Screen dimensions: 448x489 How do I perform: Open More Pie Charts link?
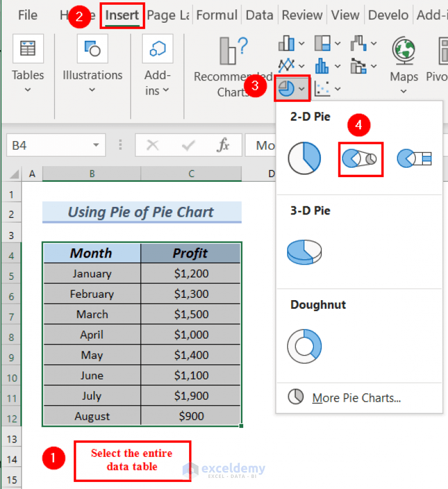(x=356, y=398)
